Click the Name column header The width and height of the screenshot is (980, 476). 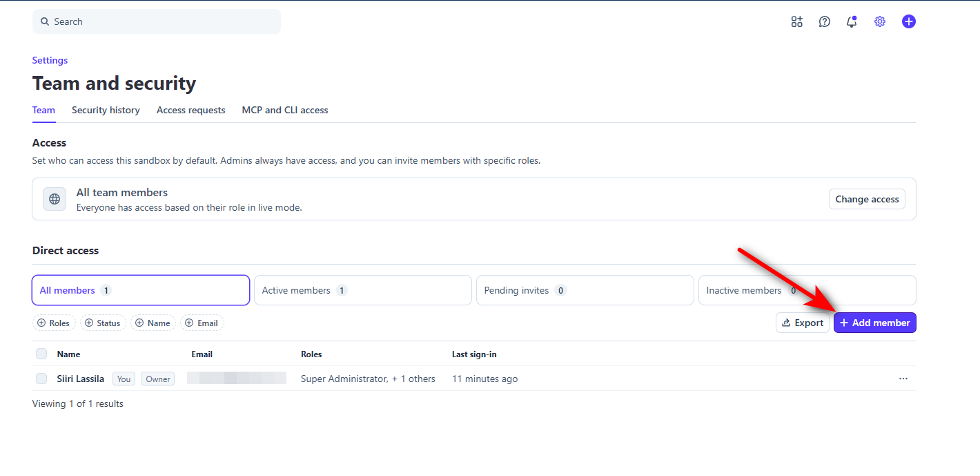click(68, 354)
